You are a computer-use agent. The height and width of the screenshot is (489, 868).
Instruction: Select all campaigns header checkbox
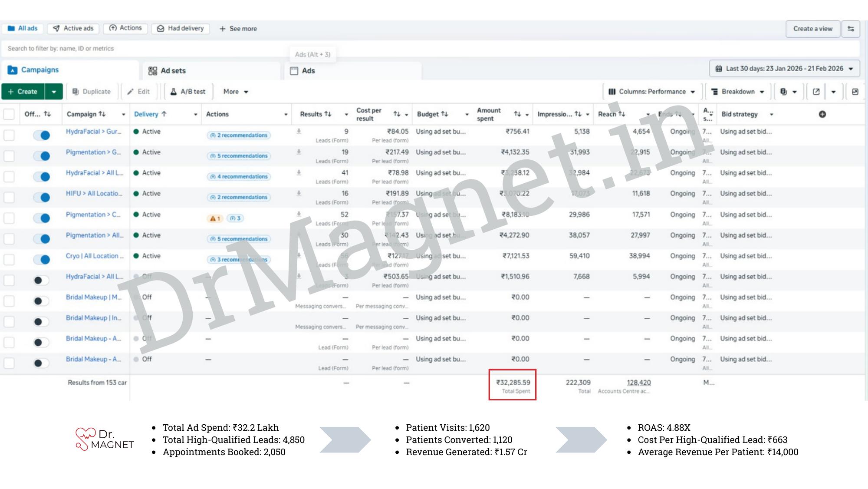pos(9,114)
